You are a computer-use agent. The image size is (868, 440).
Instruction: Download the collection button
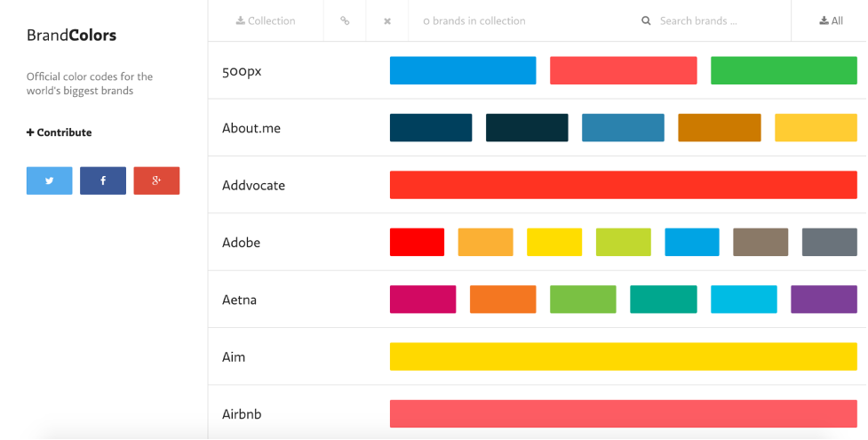[x=266, y=20]
